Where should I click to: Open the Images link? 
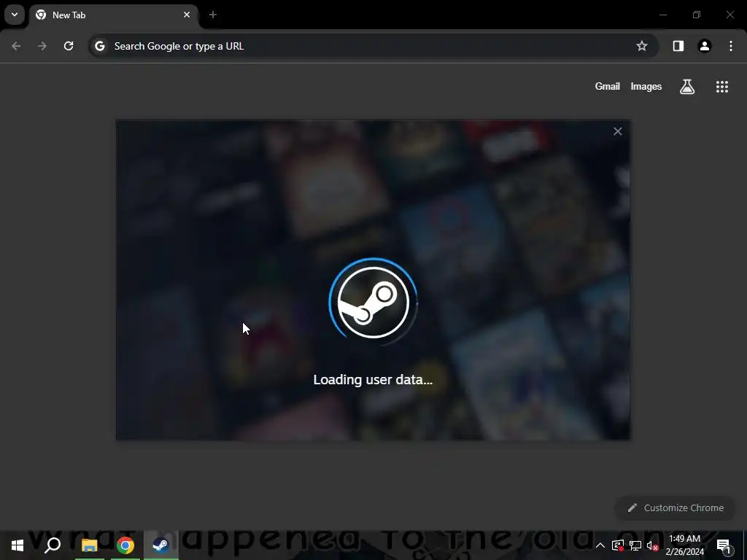(646, 86)
